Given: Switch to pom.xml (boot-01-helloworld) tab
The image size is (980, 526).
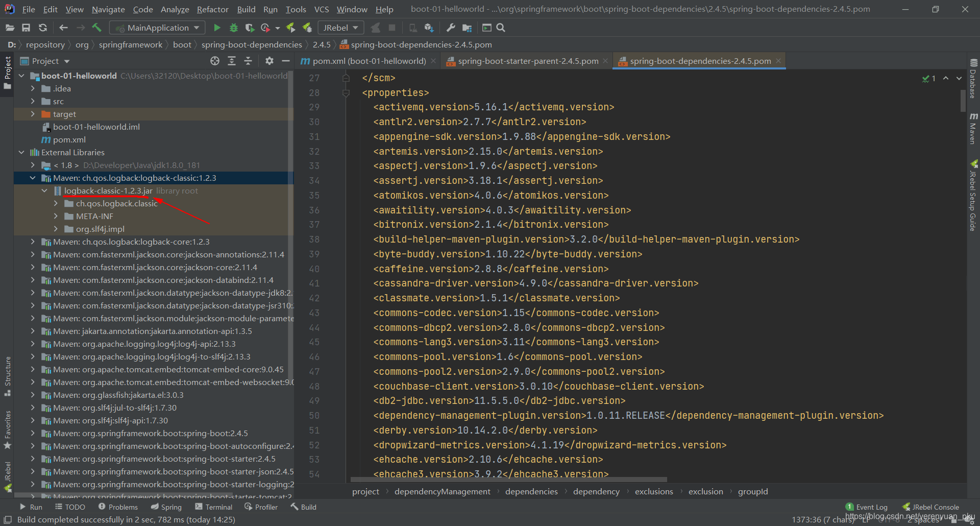Looking at the screenshot, I should 369,61.
